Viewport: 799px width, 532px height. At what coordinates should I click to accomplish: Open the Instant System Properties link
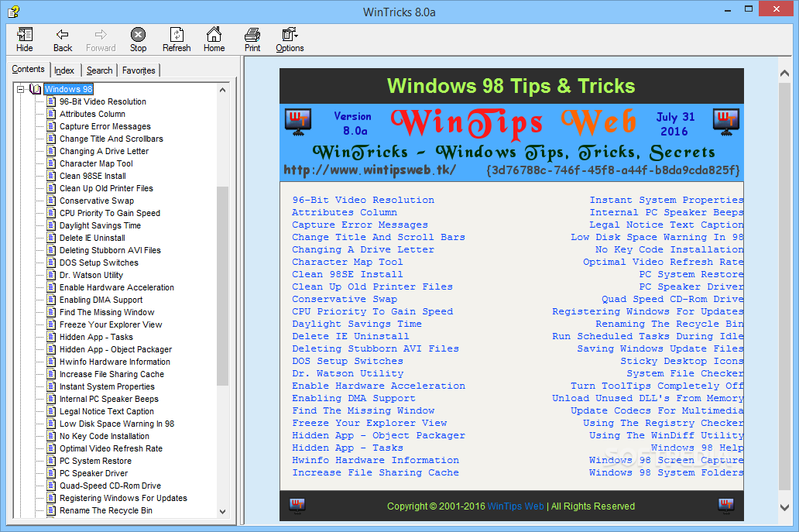coord(667,200)
